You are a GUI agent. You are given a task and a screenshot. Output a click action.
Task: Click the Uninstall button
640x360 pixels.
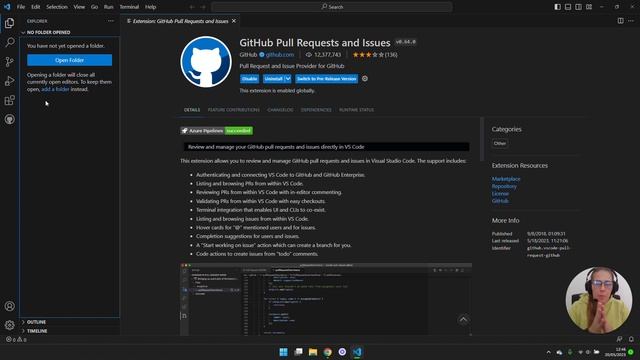tap(273, 78)
